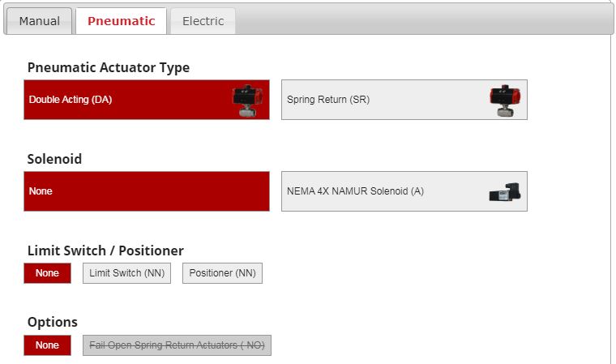
Task: Click the Spring Return actuator valve image
Action: click(x=505, y=101)
